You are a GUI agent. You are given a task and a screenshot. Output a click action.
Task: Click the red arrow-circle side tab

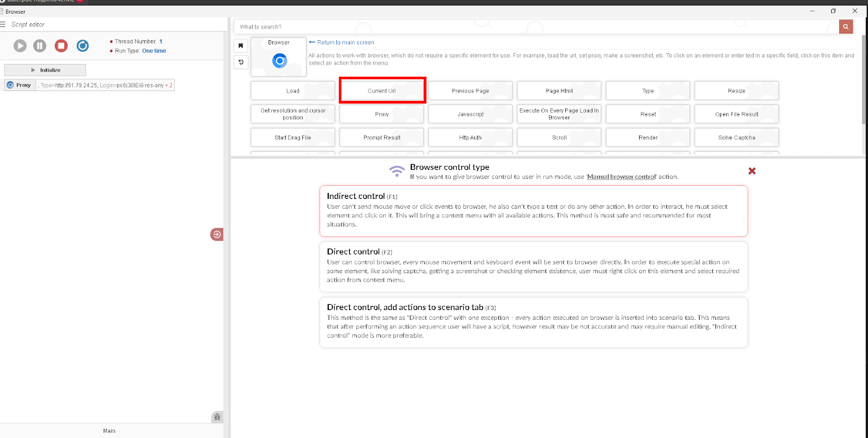pyautogui.click(x=216, y=234)
